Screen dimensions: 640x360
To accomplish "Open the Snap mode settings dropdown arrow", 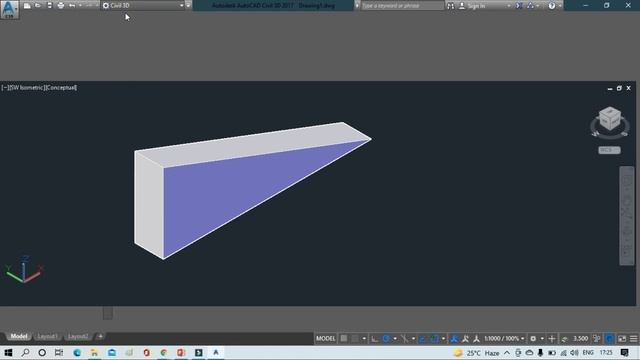I will (x=364, y=338).
